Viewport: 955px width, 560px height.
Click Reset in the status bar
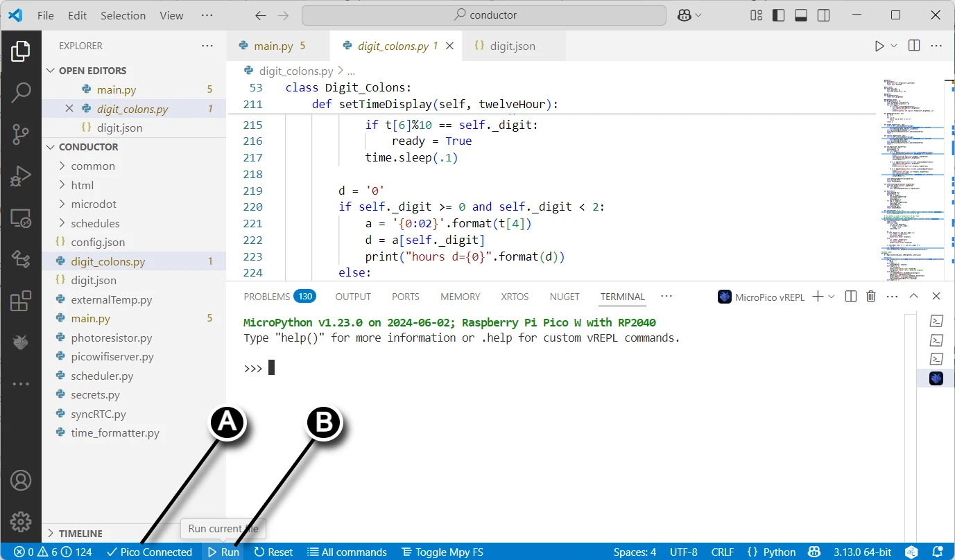pyautogui.click(x=273, y=552)
